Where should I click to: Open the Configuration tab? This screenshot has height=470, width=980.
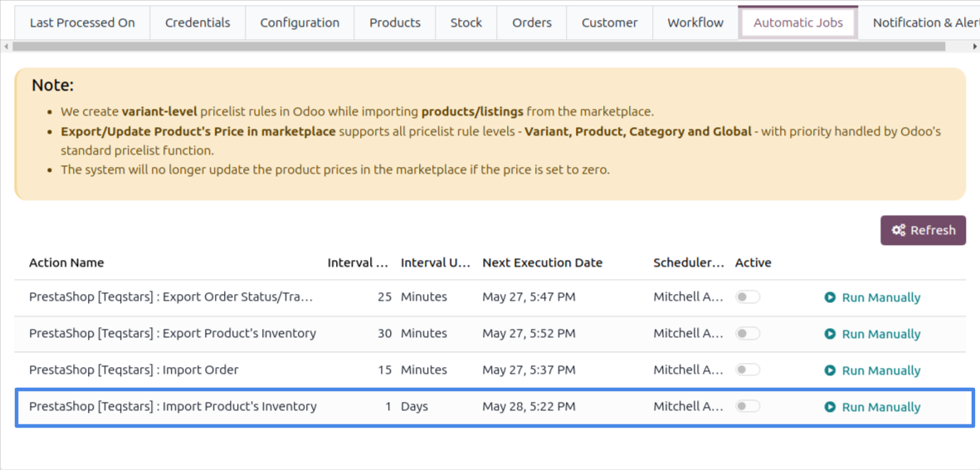(300, 23)
